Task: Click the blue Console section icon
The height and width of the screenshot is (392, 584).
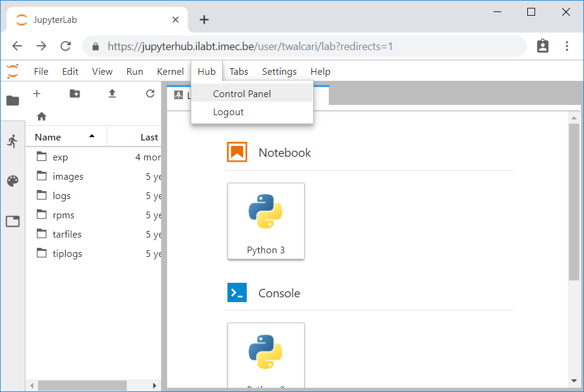Action: [x=237, y=292]
